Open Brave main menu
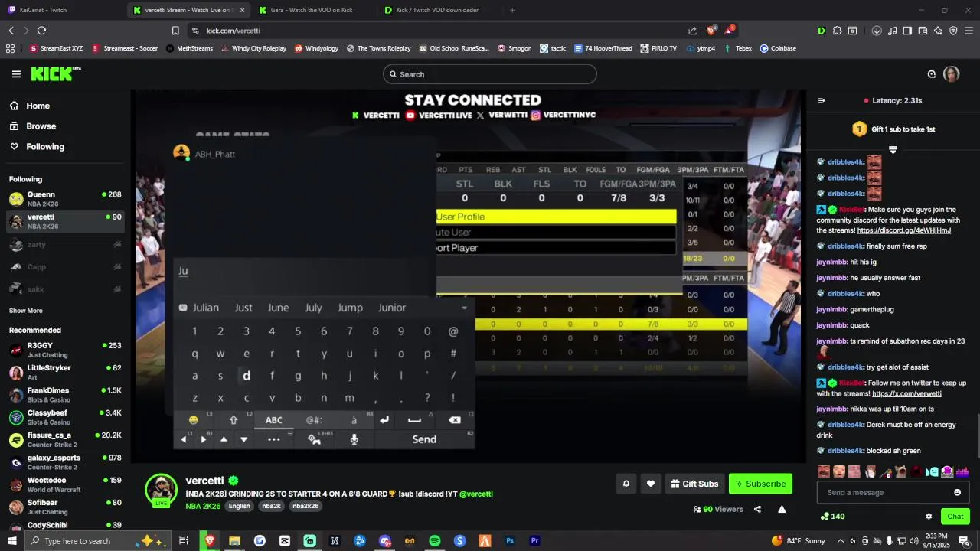980x551 pixels. tap(969, 31)
